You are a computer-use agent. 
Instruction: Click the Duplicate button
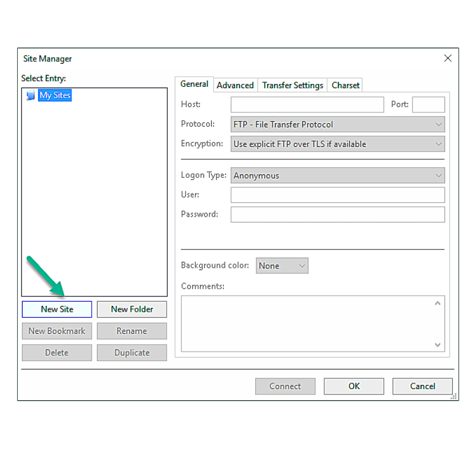click(131, 352)
